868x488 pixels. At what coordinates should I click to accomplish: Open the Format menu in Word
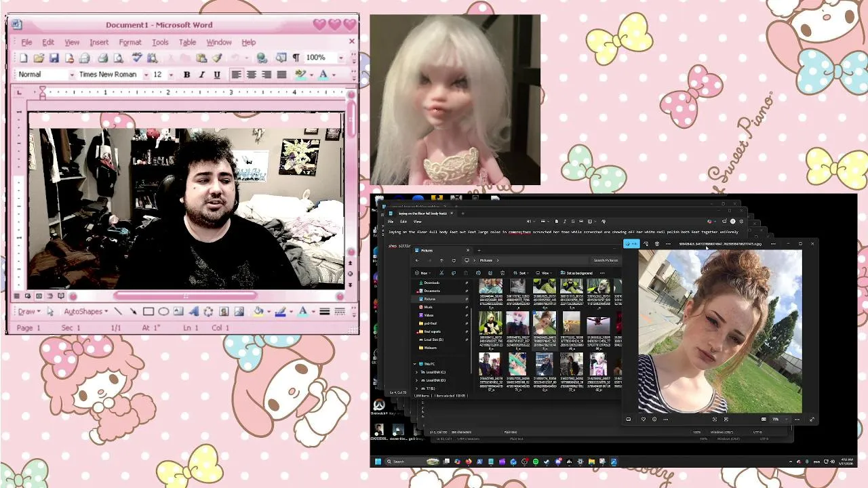point(130,42)
